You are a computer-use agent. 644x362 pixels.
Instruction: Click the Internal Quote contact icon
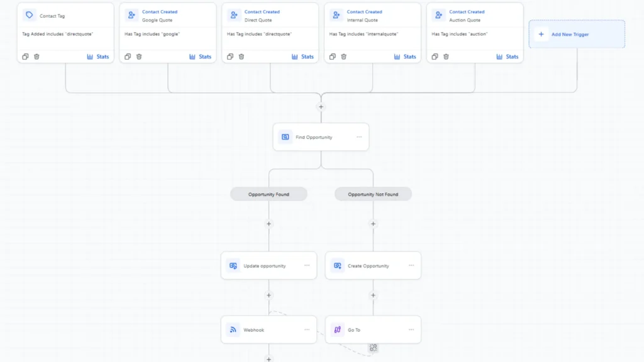(x=336, y=15)
